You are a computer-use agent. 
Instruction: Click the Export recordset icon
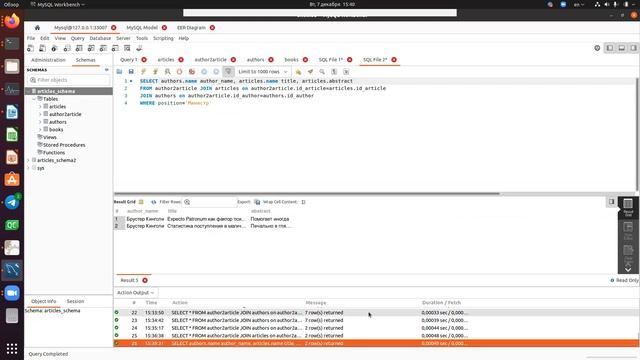click(257, 202)
